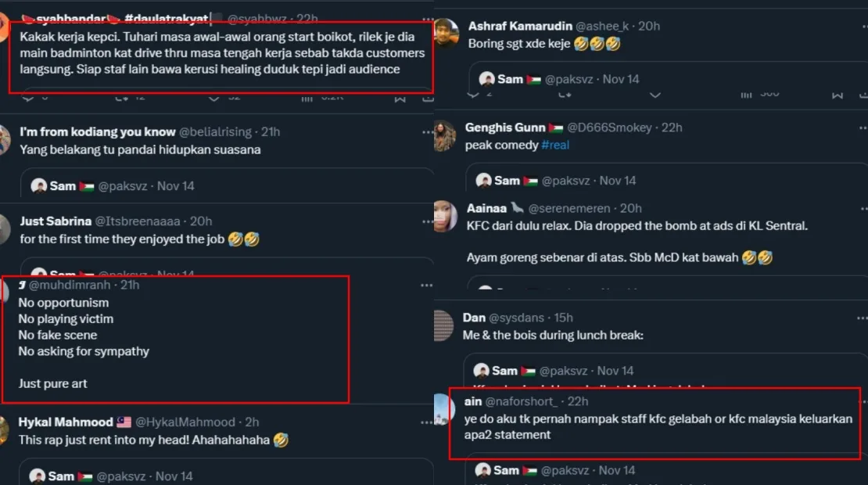This screenshot has width=868, height=485.
Task: Bookmark Ashraf Kamarudin's reply
Action: pyautogui.click(x=838, y=95)
